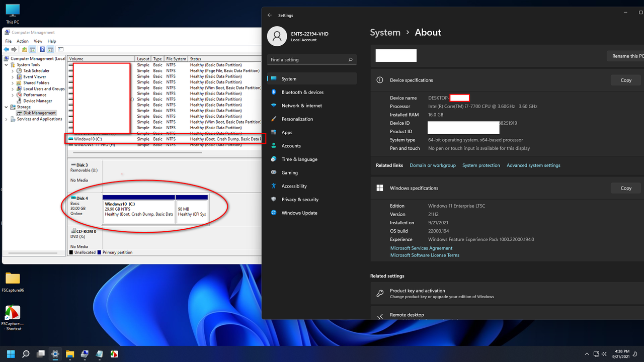
Task: Collapse the System Tools tree node
Action: [7, 65]
